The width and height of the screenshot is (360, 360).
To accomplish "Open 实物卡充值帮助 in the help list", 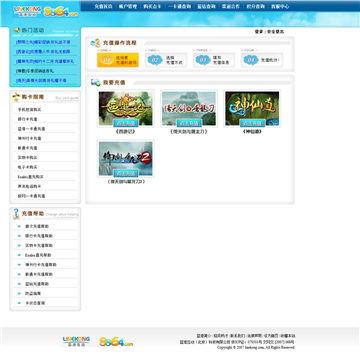I will tap(39, 246).
